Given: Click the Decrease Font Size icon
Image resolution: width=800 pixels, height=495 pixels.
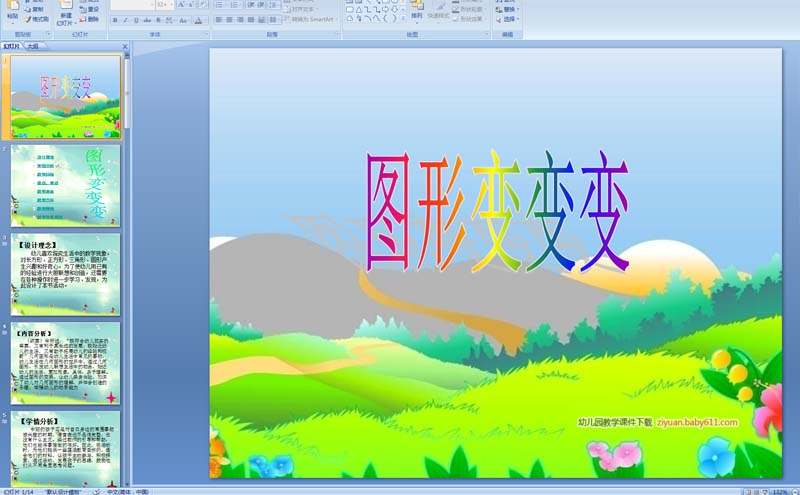Looking at the screenshot, I should (191, 5).
